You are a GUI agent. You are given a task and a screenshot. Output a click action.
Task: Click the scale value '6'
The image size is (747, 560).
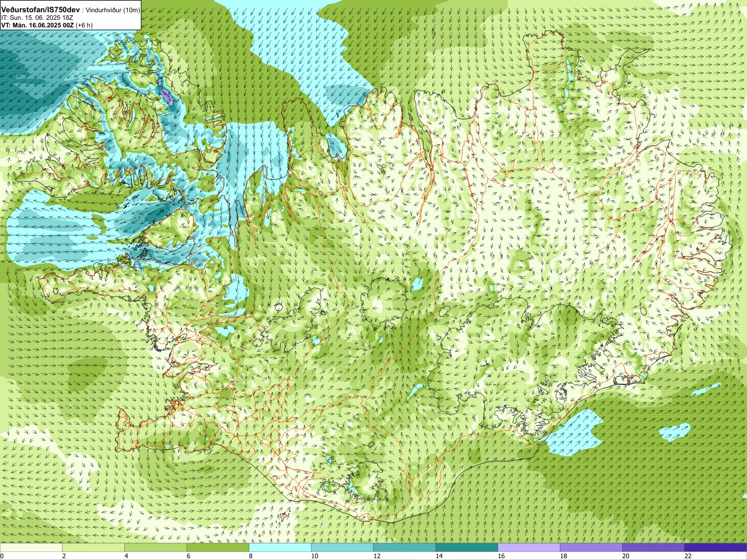tap(189, 556)
